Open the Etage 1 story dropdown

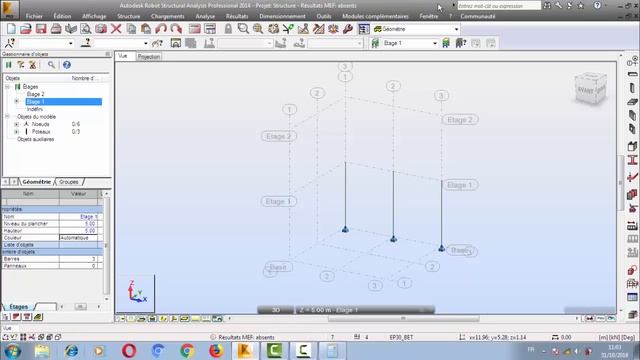pyautogui.click(x=435, y=43)
